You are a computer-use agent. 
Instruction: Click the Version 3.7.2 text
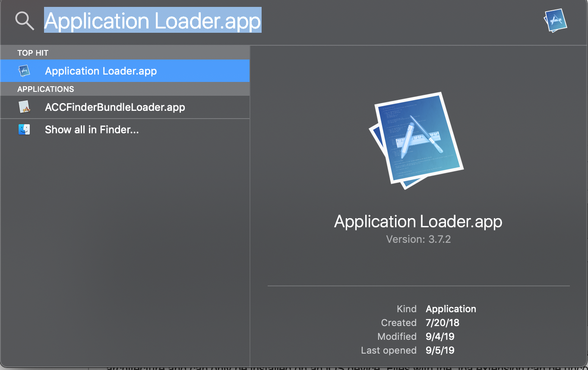point(418,239)
